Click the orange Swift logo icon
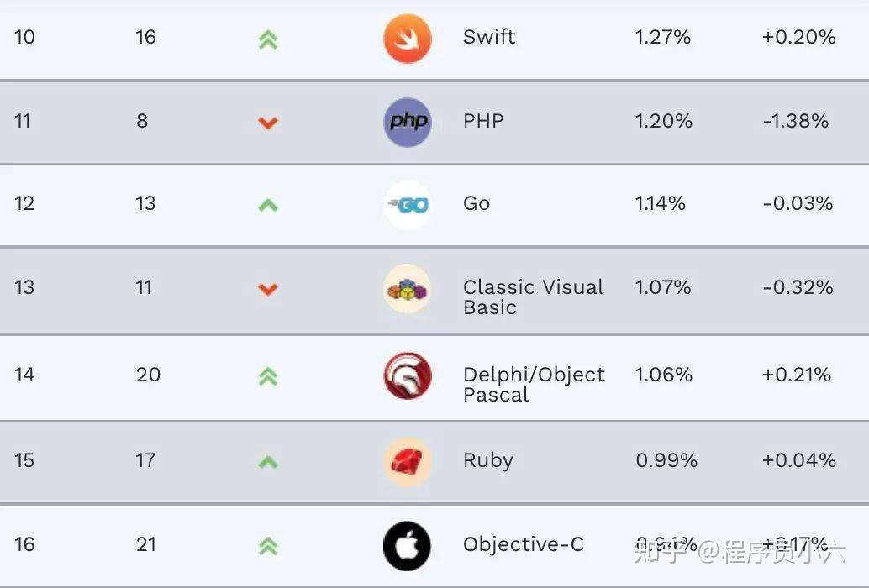This screenshot has width=869, height=588. (408, 39)
